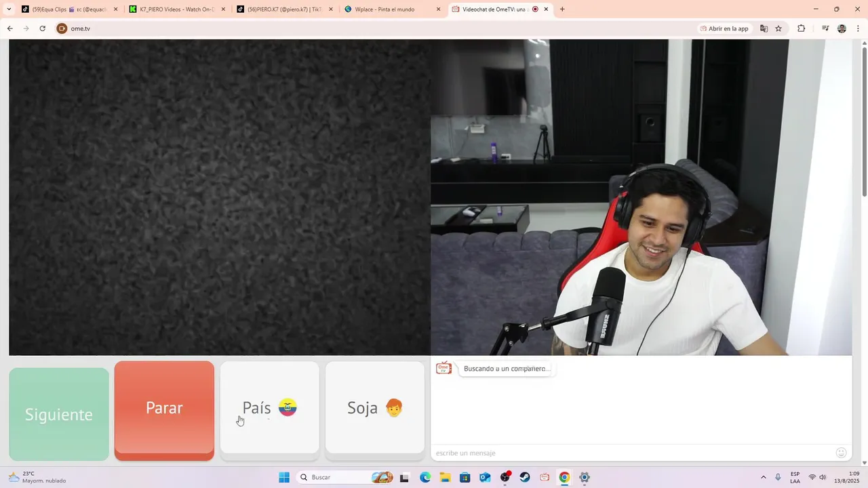868x488 pixels.
Task: Open Steam from taskbar
Action: [525, 477]
